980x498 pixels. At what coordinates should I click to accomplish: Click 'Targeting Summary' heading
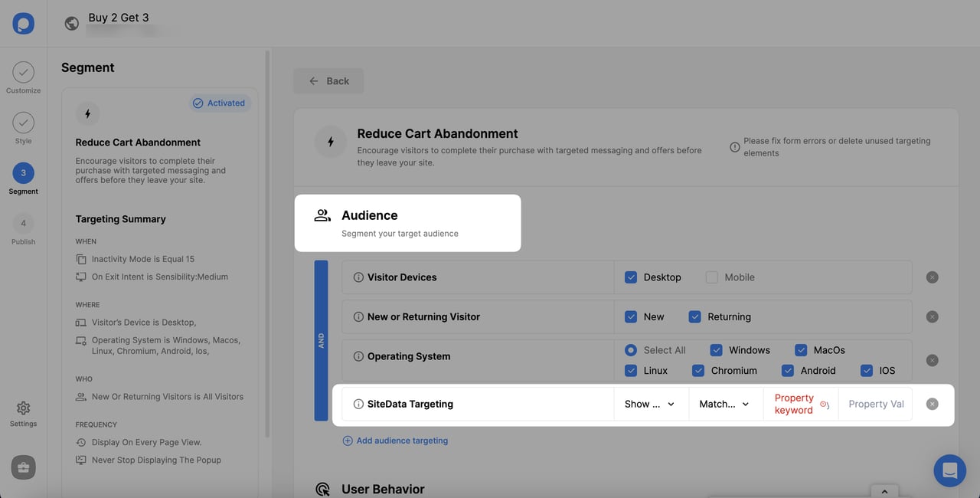coord(121,219)
